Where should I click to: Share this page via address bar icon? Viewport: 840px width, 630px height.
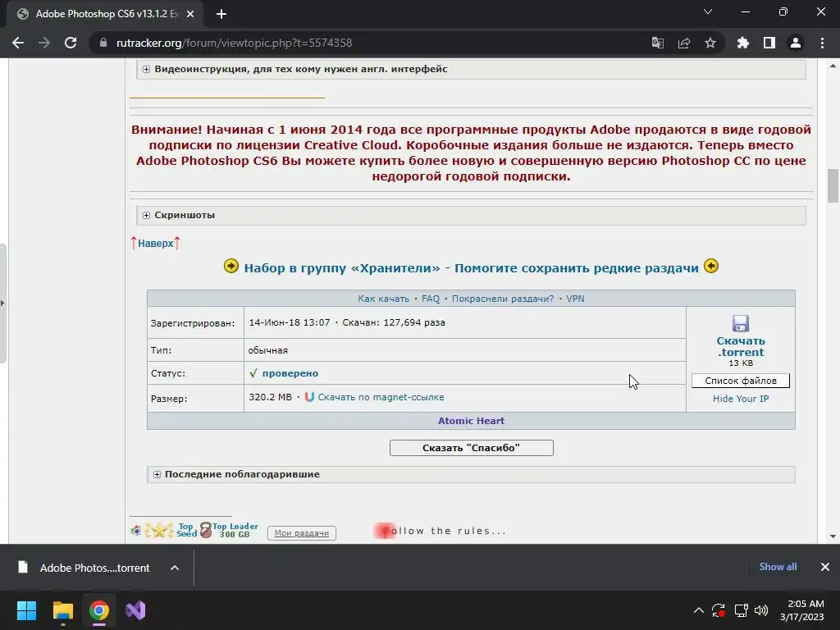[684, 43]
